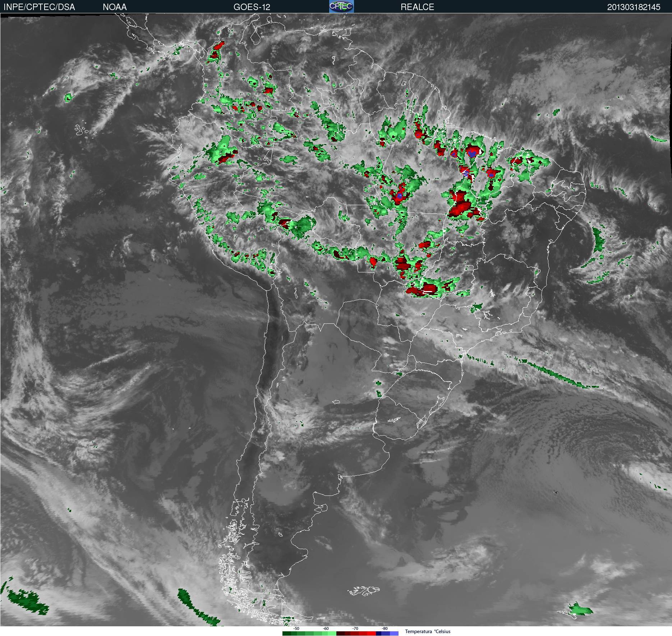Click the red segment of color scale
The image size is (672, 636).
tap(372, 633)
